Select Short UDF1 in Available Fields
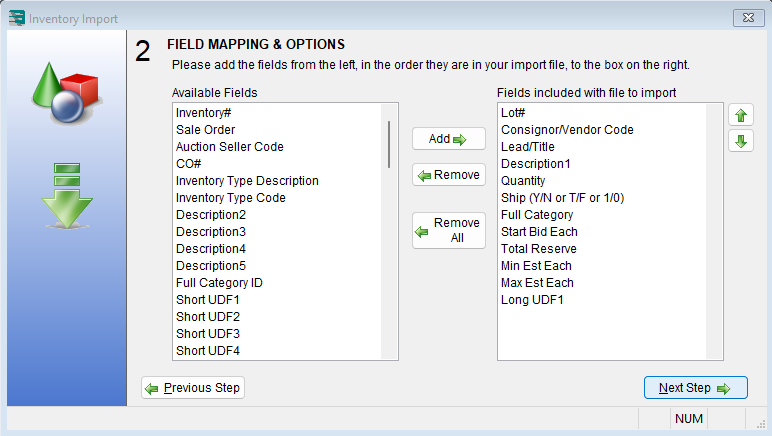 (x=278, y=300)
